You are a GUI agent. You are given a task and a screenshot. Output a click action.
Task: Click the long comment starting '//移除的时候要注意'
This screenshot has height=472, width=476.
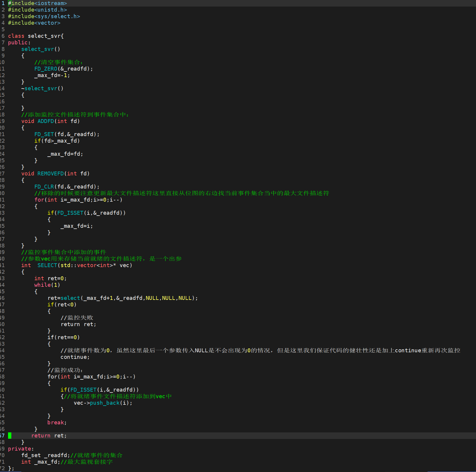click(182, 193)
